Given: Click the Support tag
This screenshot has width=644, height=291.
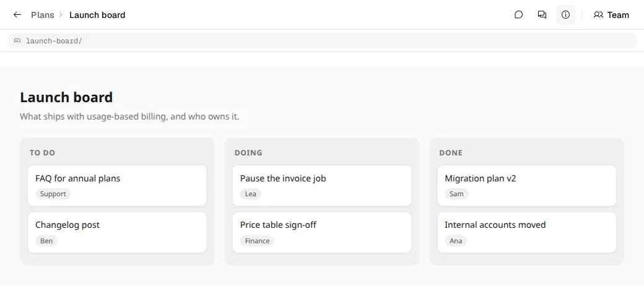Looking at the screenshot, I should coord(53,194).
